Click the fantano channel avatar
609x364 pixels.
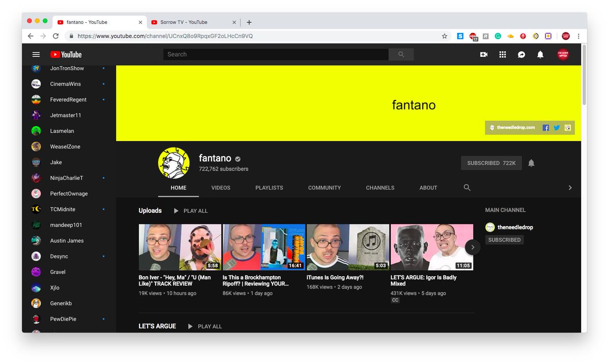(x=174, y=163)
